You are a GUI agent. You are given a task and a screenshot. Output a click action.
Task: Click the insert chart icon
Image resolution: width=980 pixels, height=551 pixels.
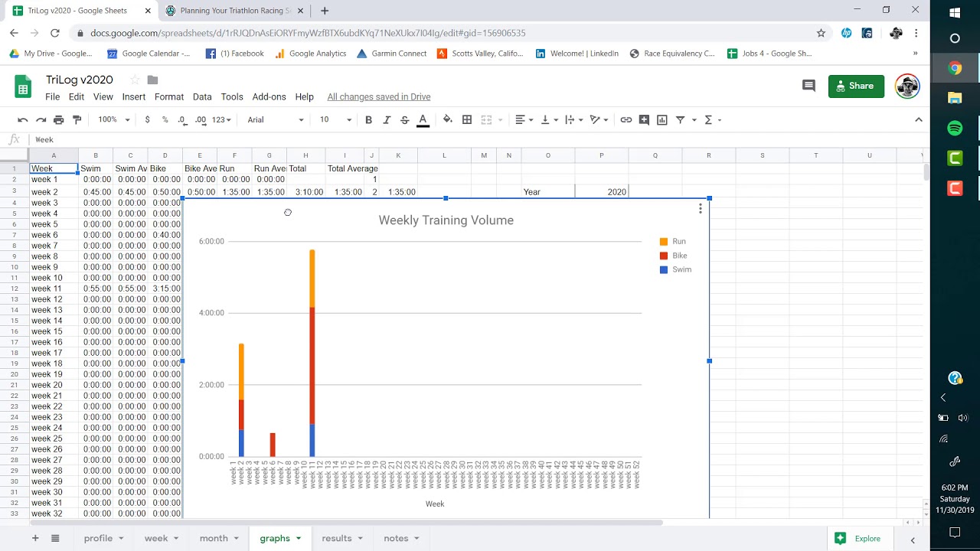tap(662, 119)
